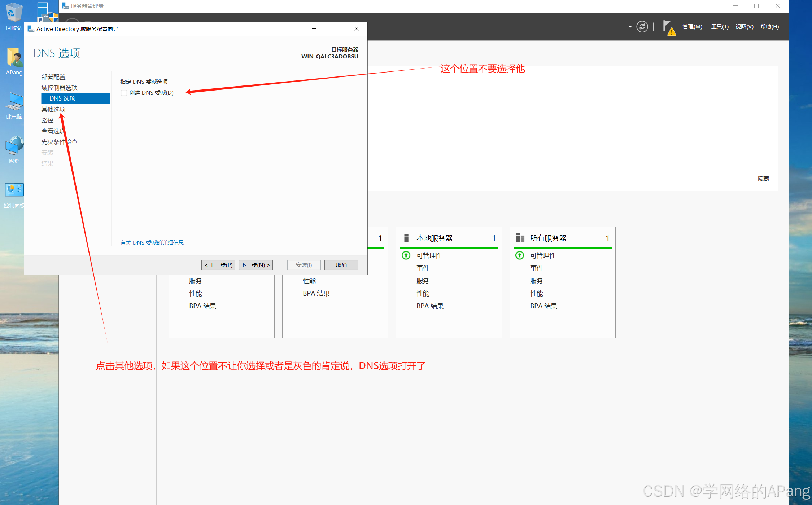Image resolution: width=812 pixels, height=505 pixels.
Task: Select Domain Controller Options wizard step
Action: point(60,88)
